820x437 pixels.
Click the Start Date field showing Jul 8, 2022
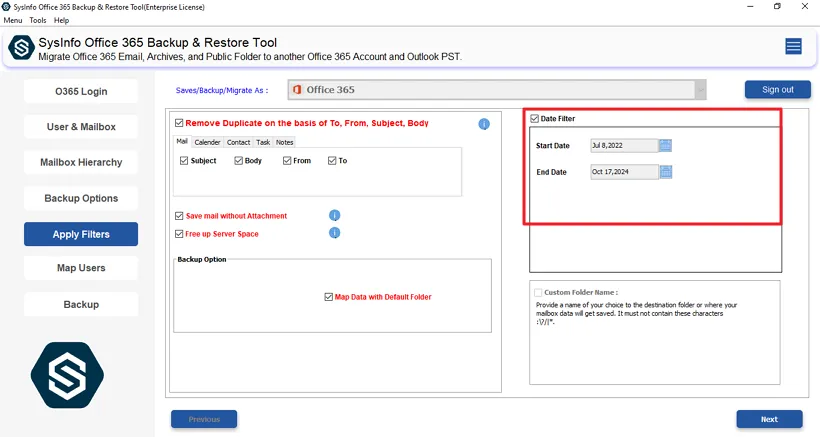click(x=624, y=145)
